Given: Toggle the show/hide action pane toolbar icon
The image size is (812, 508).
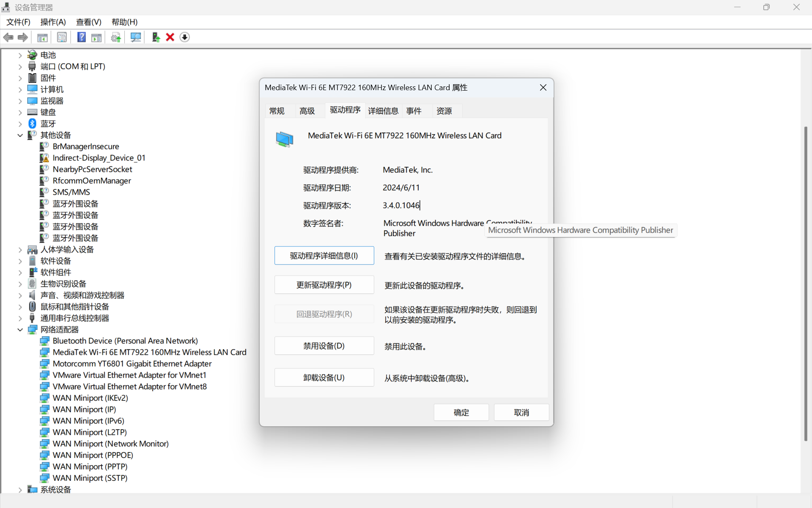Looking at the screenshot, I should 96,37.
